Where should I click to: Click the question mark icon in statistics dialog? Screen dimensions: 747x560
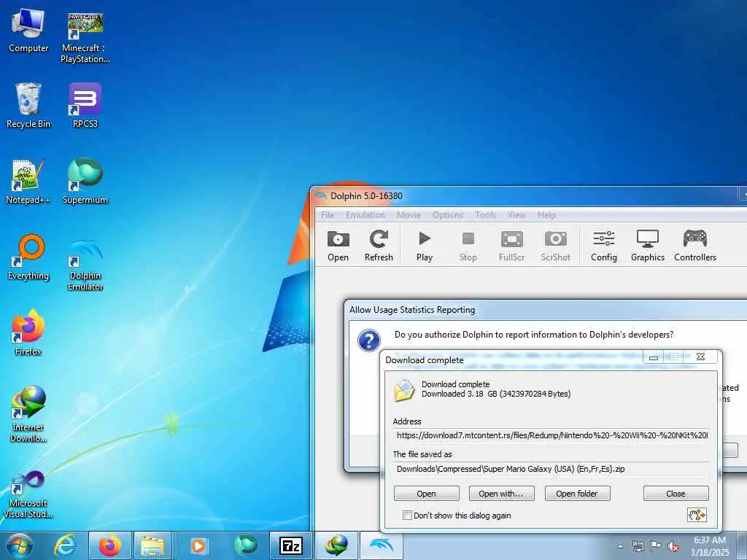pos(368,341)
